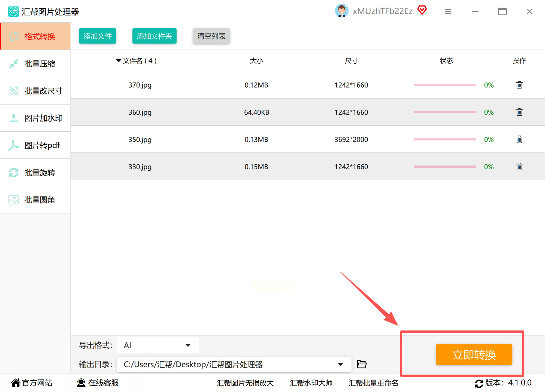The width and height of the screenshot is (545, 392).
Task: Click version refresh icon at bottom
Action: point(479,383)
